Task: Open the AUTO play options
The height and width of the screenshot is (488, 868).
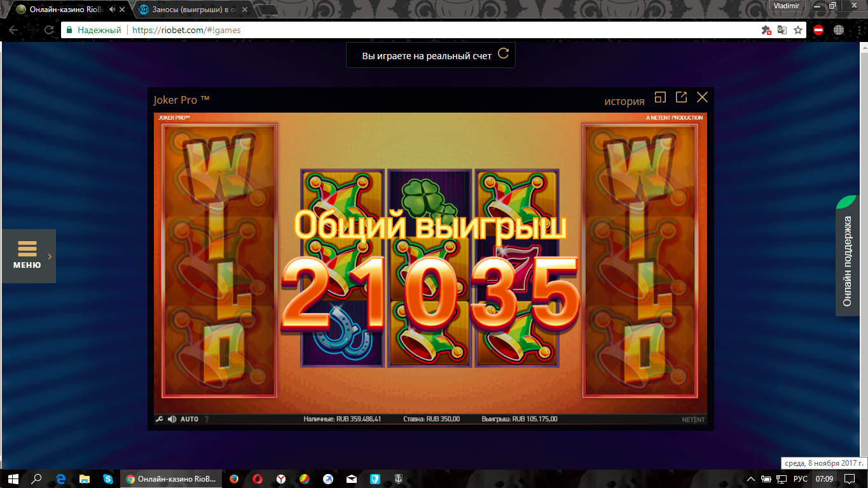Action: tap(189, 419)
